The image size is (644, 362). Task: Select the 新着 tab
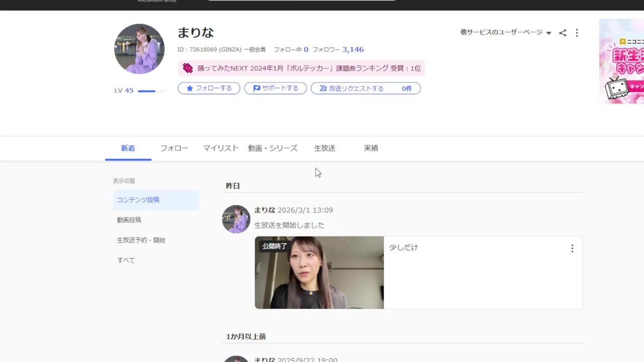tap(128, 148)
